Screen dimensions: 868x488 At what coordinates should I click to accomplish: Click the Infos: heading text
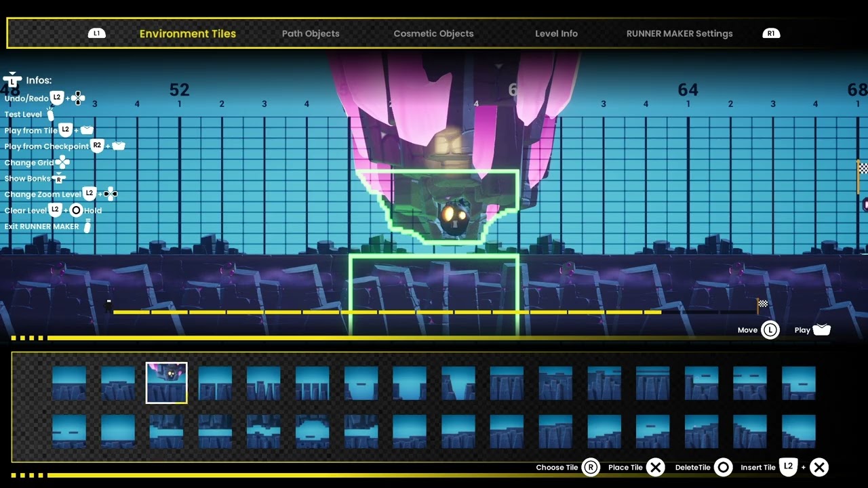point(39,81)
